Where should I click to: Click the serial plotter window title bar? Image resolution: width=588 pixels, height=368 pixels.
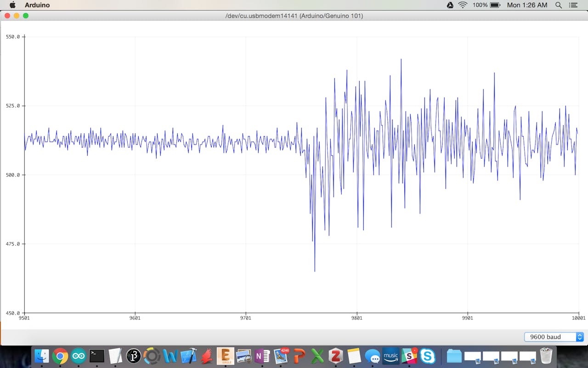point(294,16)
